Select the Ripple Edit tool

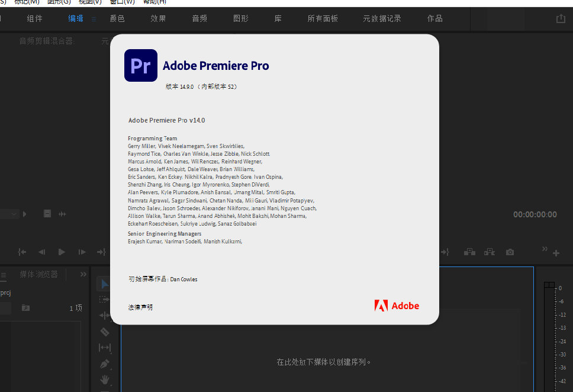[x=105, y=315]
